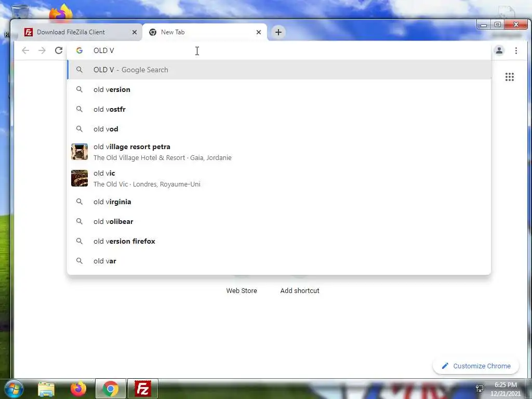
Task: Open the profile avatar button
Action: click(499, 50)
